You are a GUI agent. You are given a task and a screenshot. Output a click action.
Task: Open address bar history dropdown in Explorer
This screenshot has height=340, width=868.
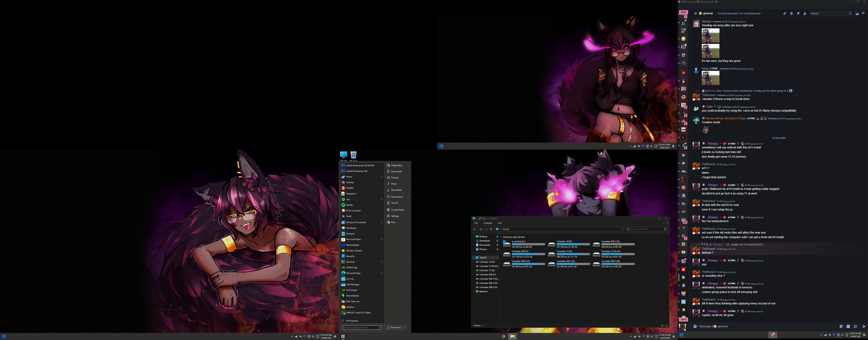pos(623,229)
